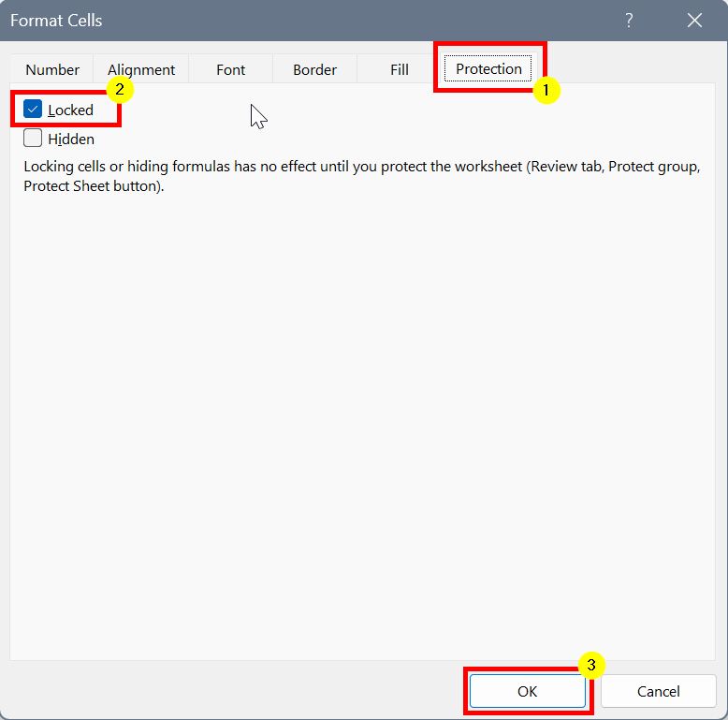This screenshot has width=728, height=720.
Task: Go to the Border tab
Action: [x=314, y=69]
